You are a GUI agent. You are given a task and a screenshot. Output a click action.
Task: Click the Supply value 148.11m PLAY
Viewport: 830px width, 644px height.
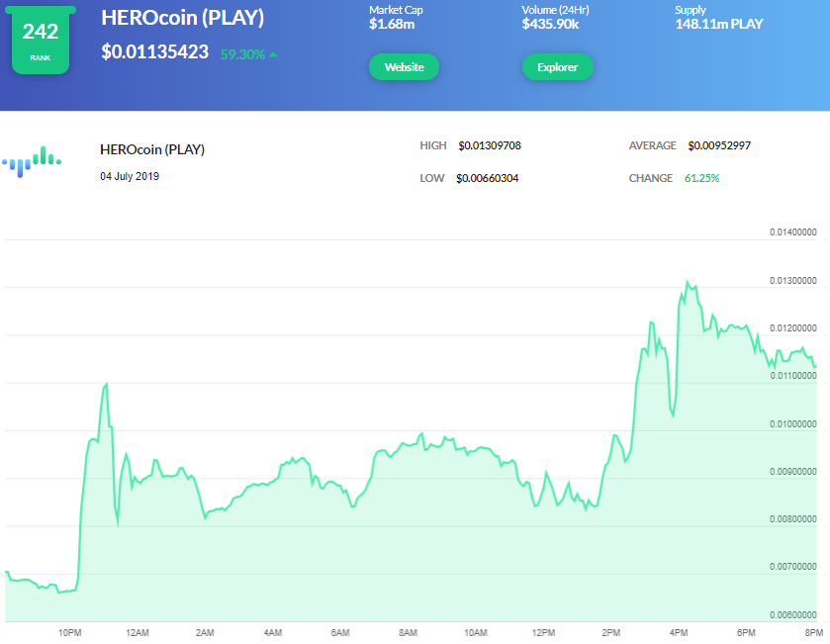tap(719, 24)
